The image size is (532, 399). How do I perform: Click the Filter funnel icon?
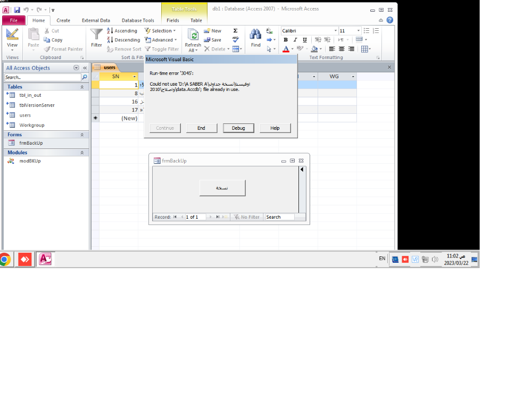(96, 34)
